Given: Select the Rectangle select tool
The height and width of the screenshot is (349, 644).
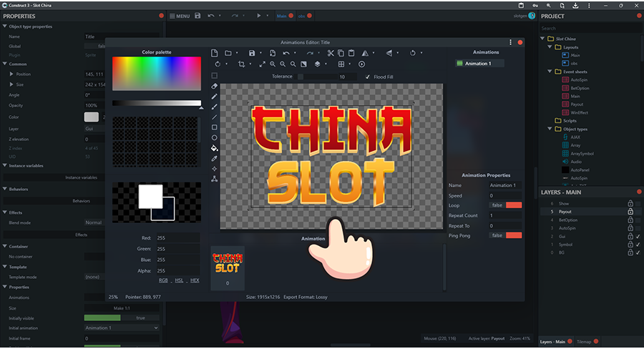Looking at the screenshot, I should tap(215, 75).
